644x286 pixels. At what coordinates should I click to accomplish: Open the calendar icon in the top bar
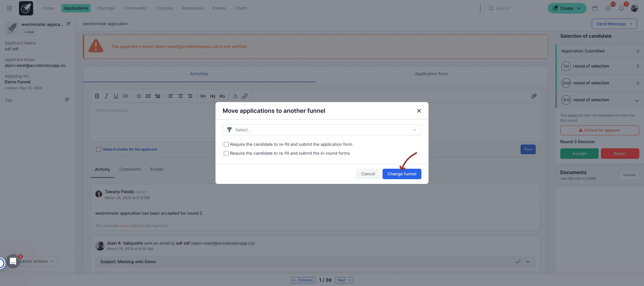(595, 8)
